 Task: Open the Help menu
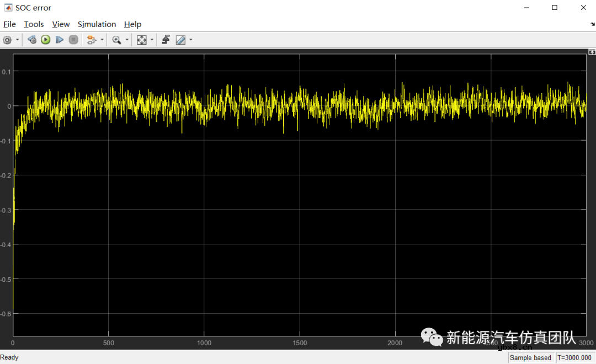click(132, 24)
